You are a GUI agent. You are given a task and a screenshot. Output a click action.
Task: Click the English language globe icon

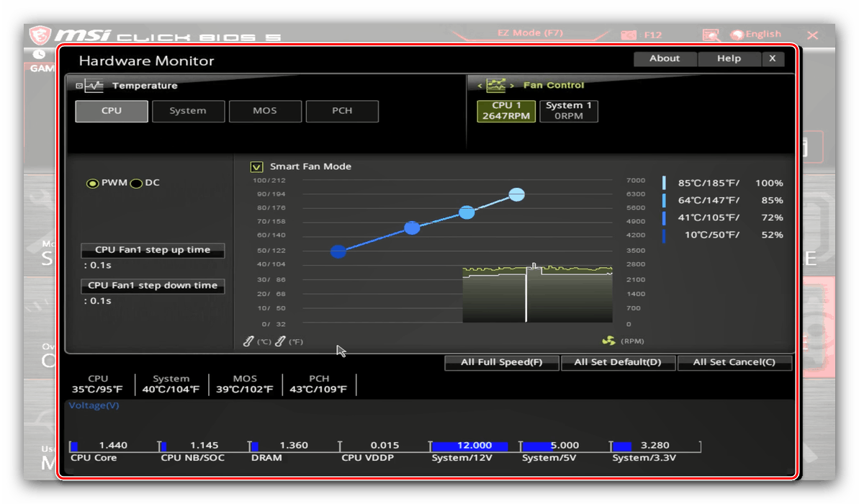(737, 35)
